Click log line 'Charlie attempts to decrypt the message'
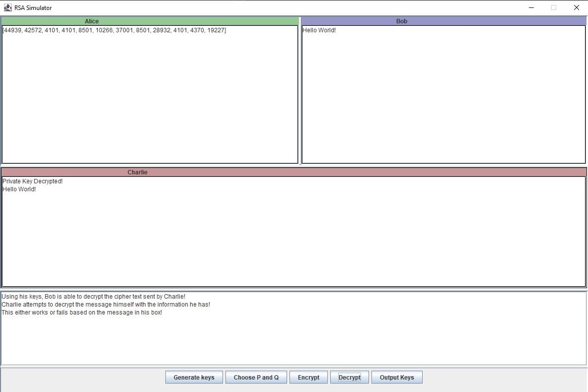Viewport: 588px width, 392px height. click(x=106, y=304)
